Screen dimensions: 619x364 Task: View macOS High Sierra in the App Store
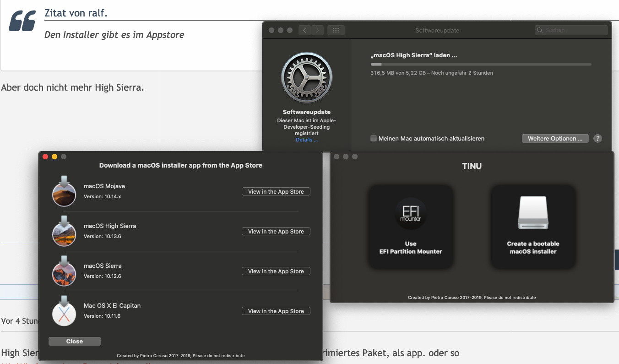click(x=276, y=231)
